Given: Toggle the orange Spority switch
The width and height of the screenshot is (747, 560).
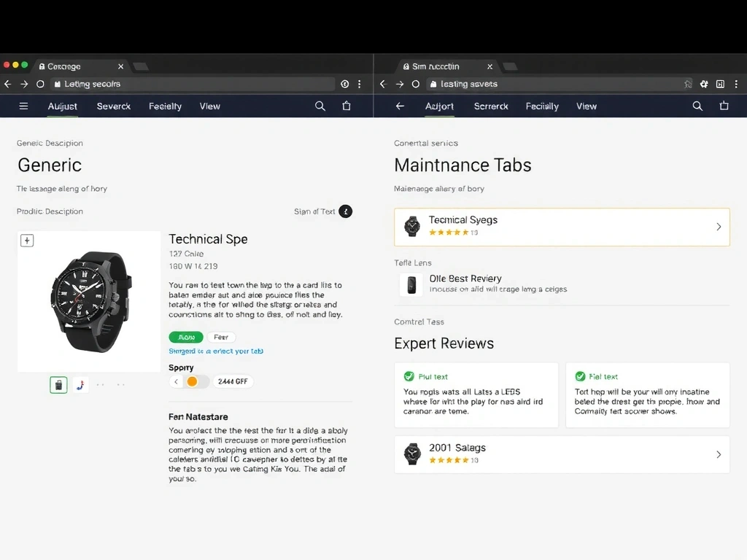Looking at the screenshot, I should point(193,381).
